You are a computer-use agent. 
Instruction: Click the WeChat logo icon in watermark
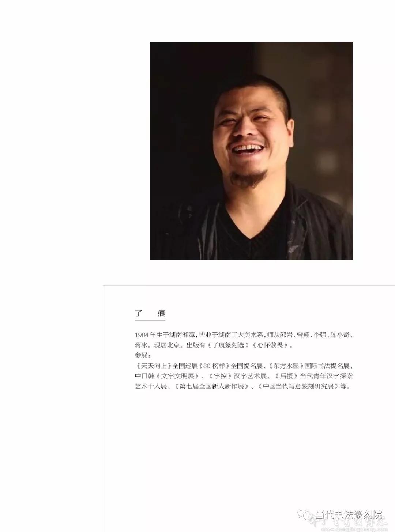(x=305, y=515)
